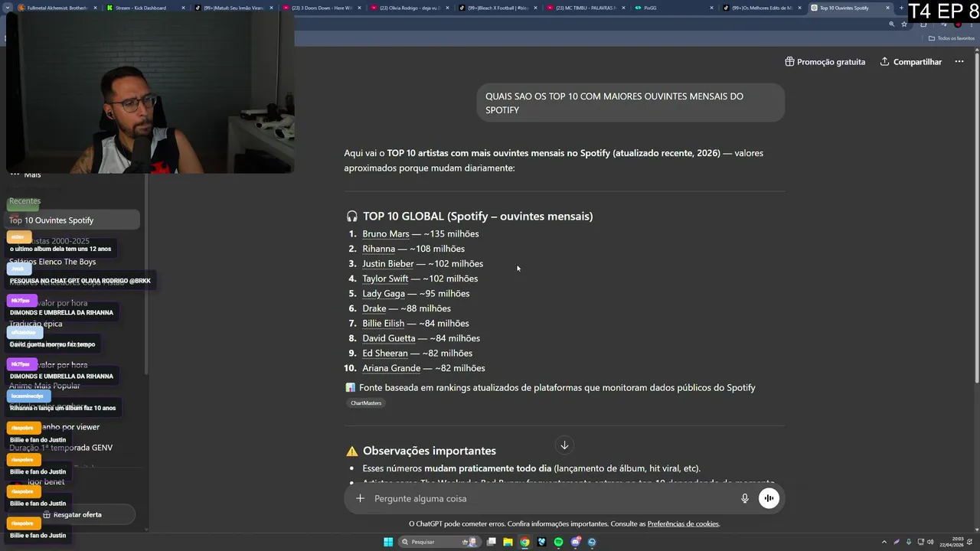The image size is (980, 551).
Task: Open the David Guetta artist link
Action: pyautogui.click(x=389, y=338)
